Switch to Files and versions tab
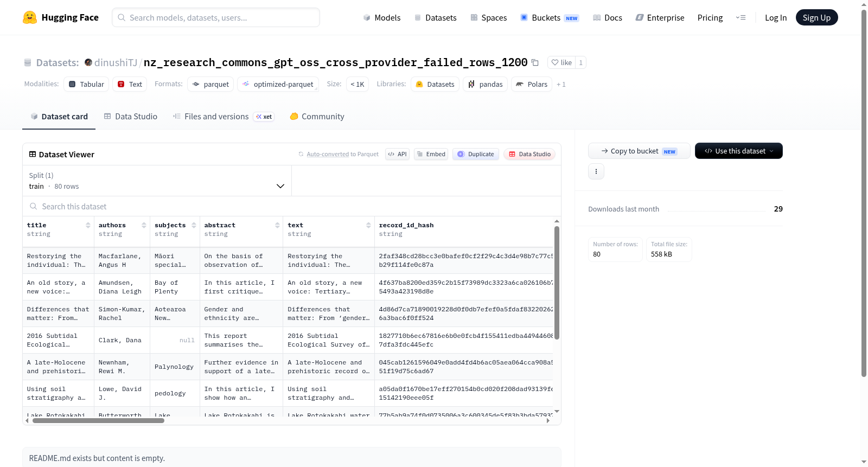The image size is (868, 467). coord(224,116)
